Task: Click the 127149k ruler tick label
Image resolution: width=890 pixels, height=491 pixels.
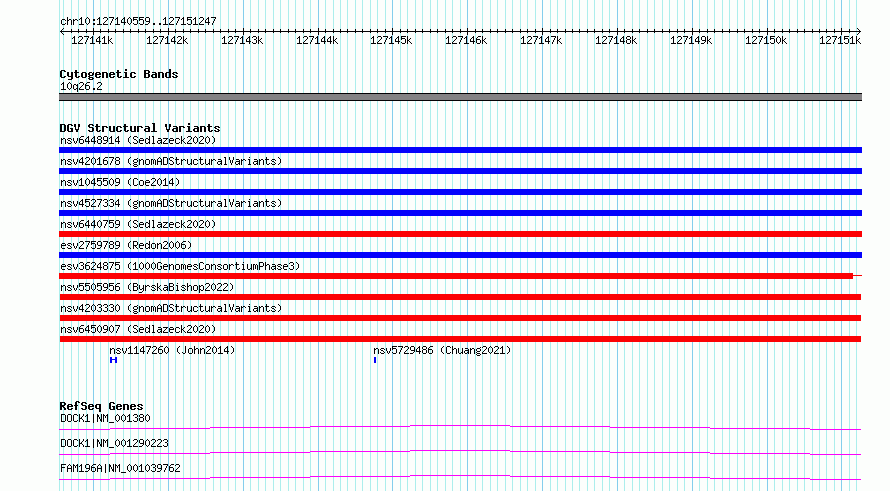Action: [691, 40]
